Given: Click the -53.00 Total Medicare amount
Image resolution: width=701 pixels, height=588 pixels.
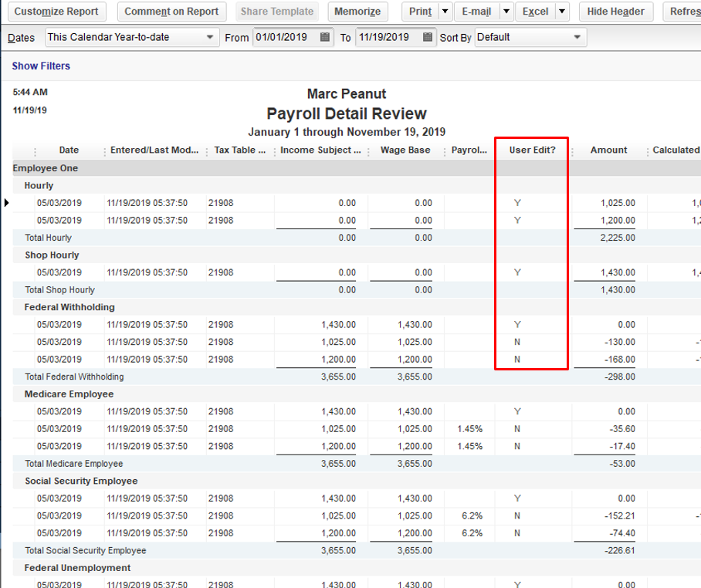Looking at the screenshot, I should pos(622,464).
